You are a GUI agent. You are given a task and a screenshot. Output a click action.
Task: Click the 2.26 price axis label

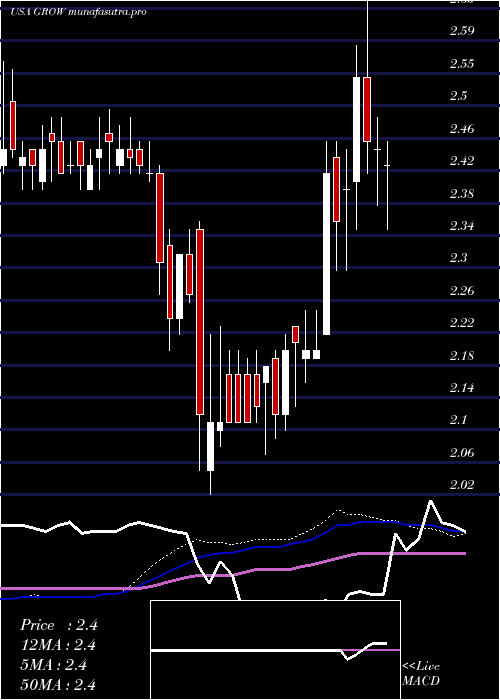point(462,291)
